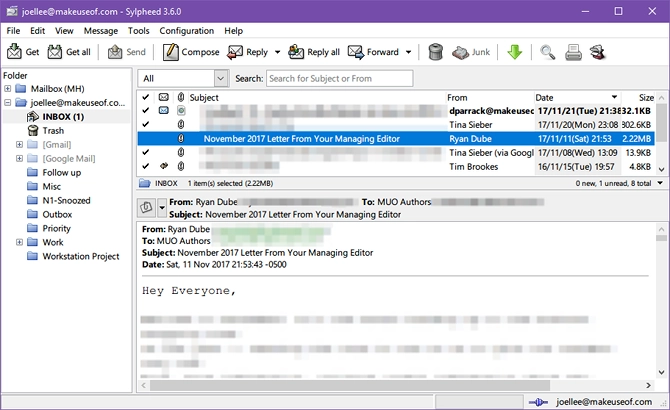Click the message body vertical scrollbar down arrow
670x410 pixels.
click(x=661, y=372)
